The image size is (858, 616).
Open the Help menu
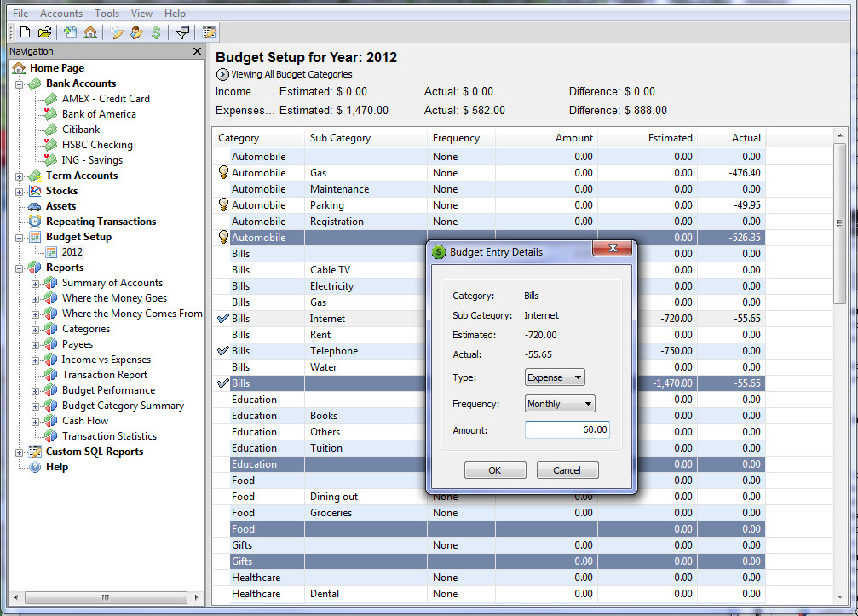pos(176,13)
